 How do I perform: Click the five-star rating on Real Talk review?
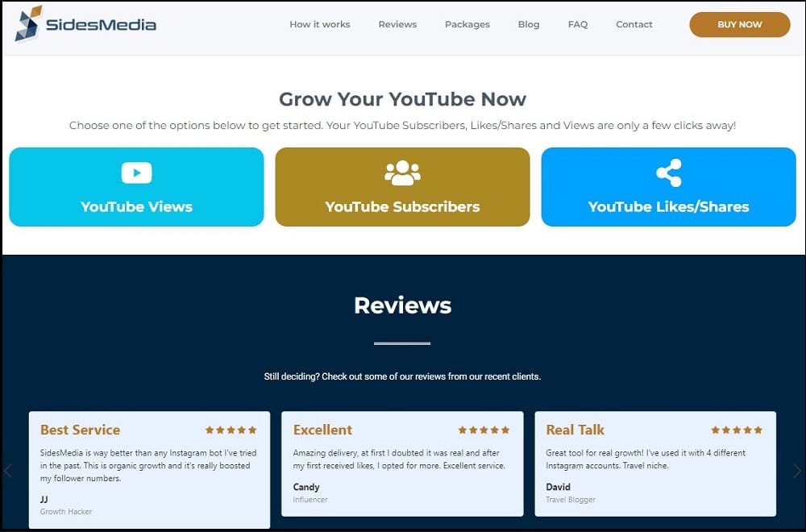(737, 430)
